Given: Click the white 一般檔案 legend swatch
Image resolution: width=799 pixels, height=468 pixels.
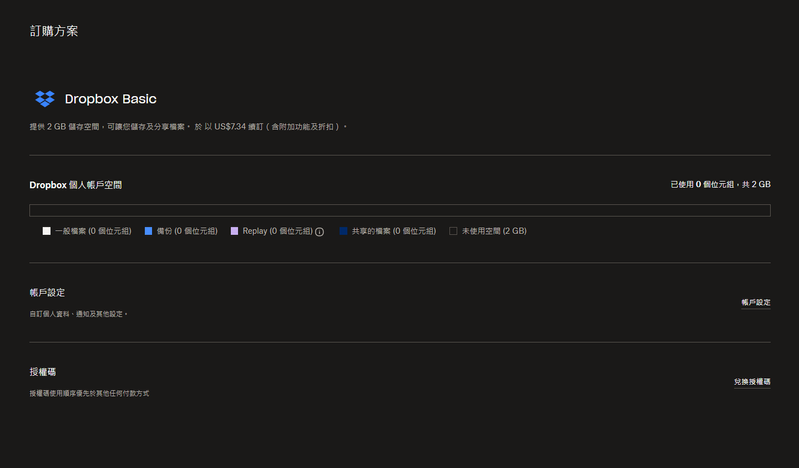Looking at the screenshot, I should pyautogui.click(x=46, y=231).
